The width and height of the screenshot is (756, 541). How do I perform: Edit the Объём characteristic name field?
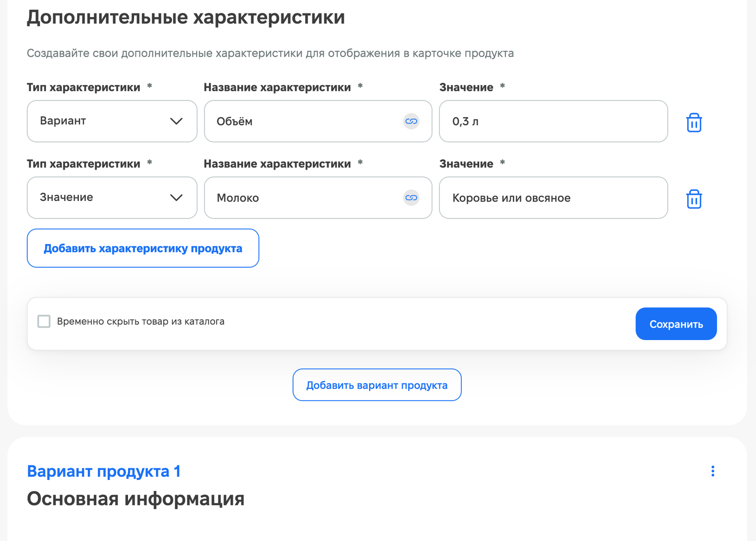pyautogui.click(x=318, y=121)
